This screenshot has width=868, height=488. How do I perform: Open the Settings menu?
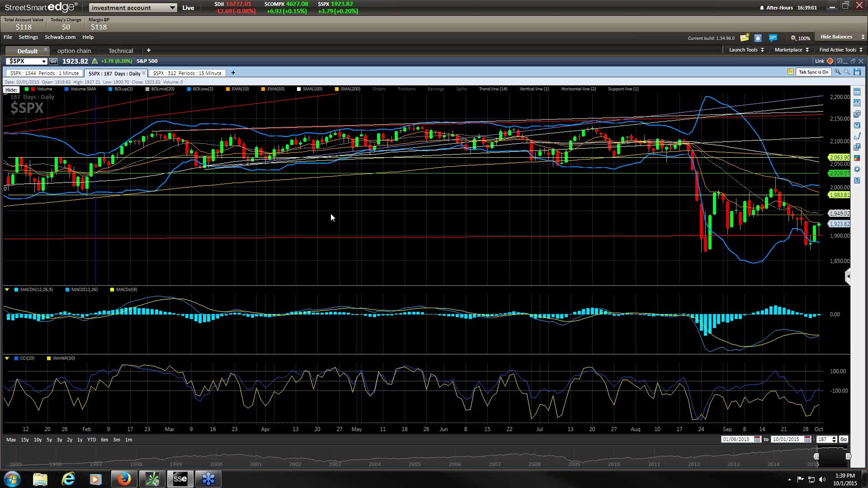[28, 37]
